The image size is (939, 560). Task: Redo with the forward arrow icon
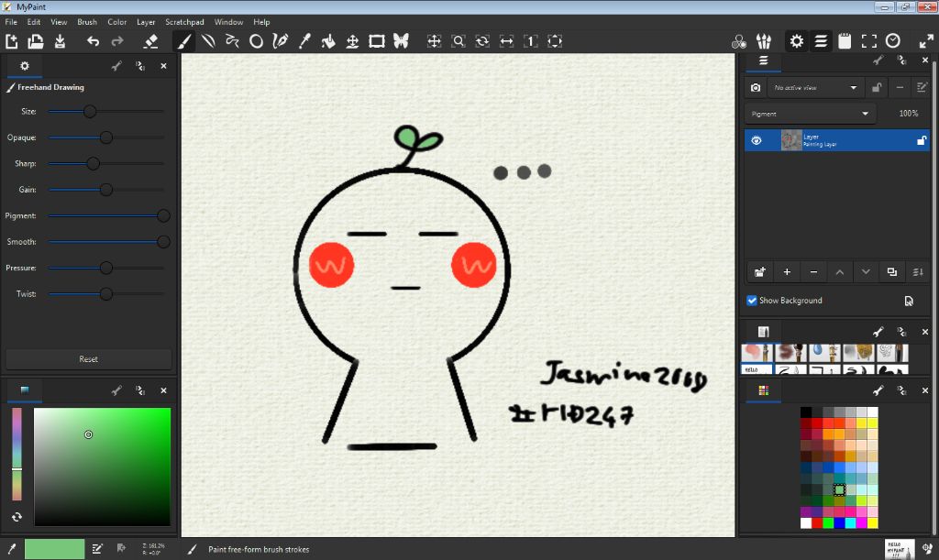(117, 41)
